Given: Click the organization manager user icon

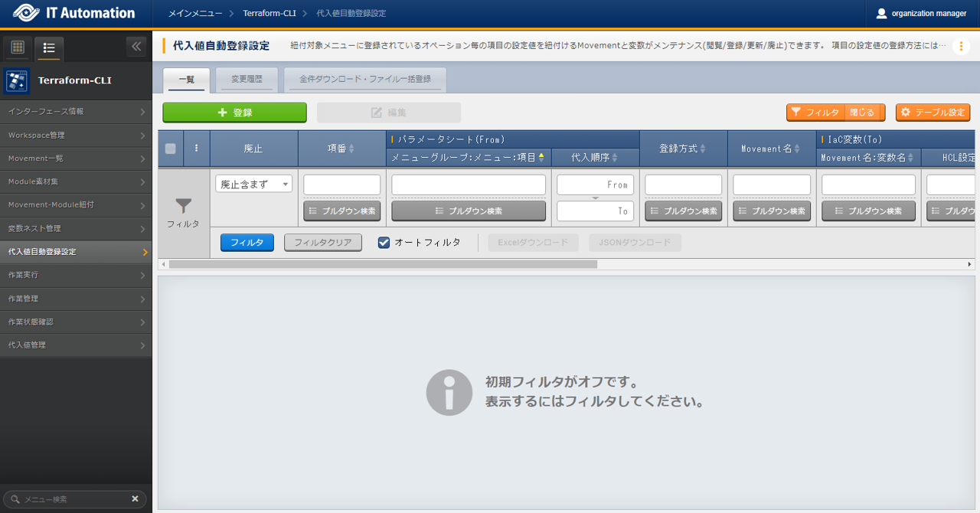Looking at the screenshot, I should pyautogui.click(x=881, y=13).
